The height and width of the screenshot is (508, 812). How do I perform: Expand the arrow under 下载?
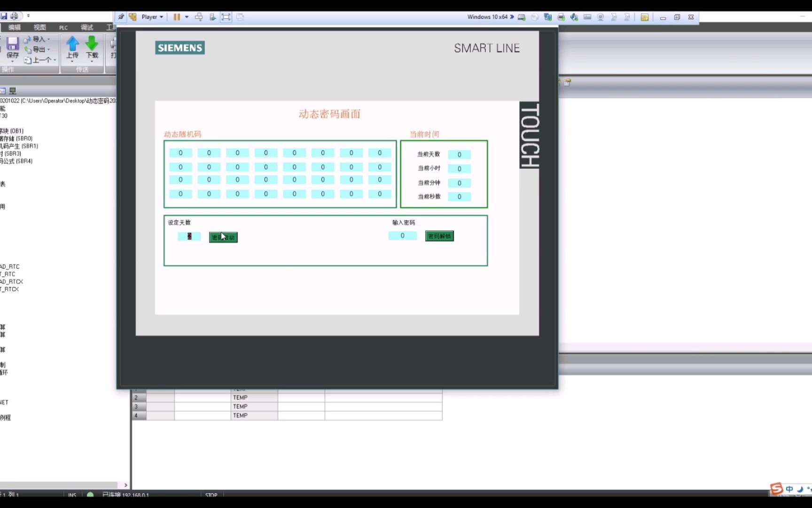(x=92, y=61)
